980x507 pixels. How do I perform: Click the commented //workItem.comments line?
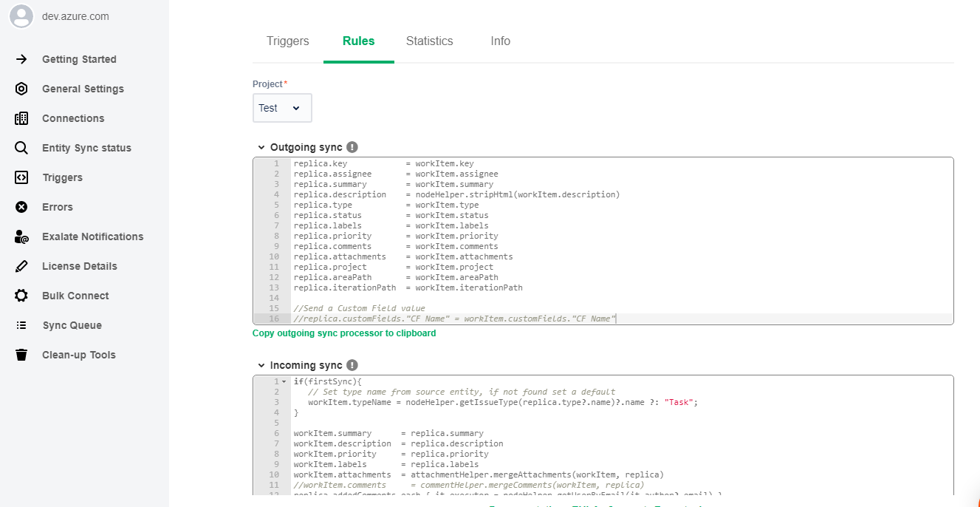click(468, 485)
